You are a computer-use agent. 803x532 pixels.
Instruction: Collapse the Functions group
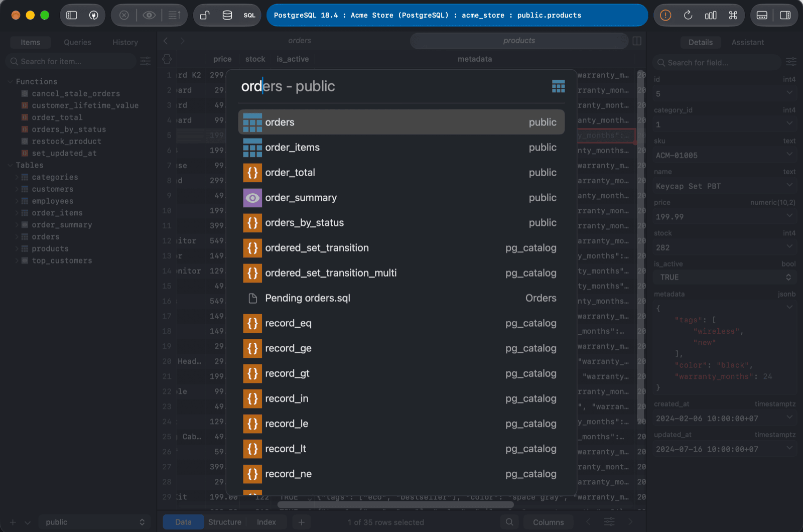[x=10, y=81]
